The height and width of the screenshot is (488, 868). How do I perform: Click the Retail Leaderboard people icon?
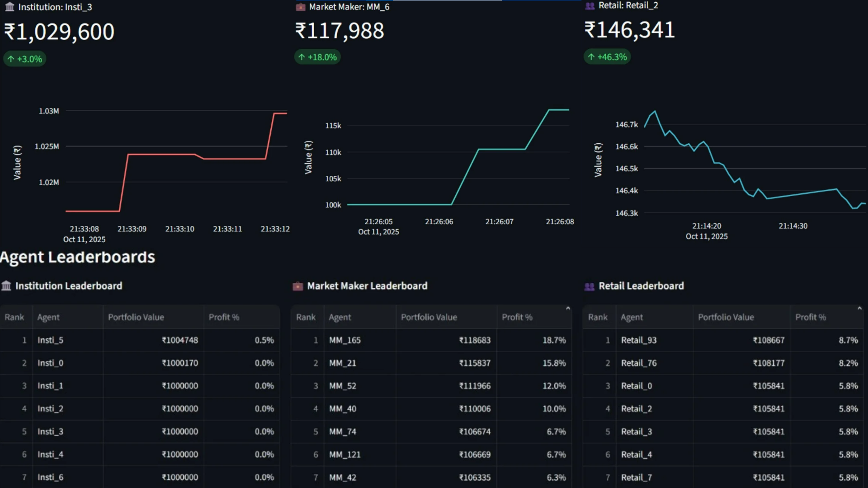(589, 286)
